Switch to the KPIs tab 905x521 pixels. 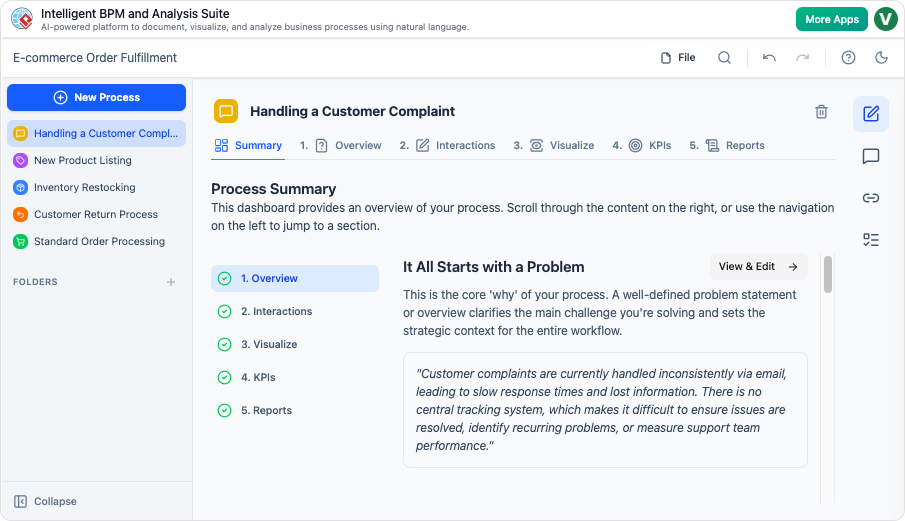tap(649, 145)
